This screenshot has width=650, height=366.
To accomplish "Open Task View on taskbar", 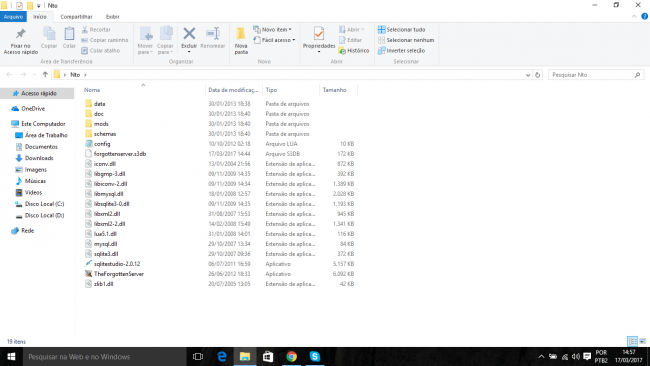I will pyautogui.click(x=198, y=356).
